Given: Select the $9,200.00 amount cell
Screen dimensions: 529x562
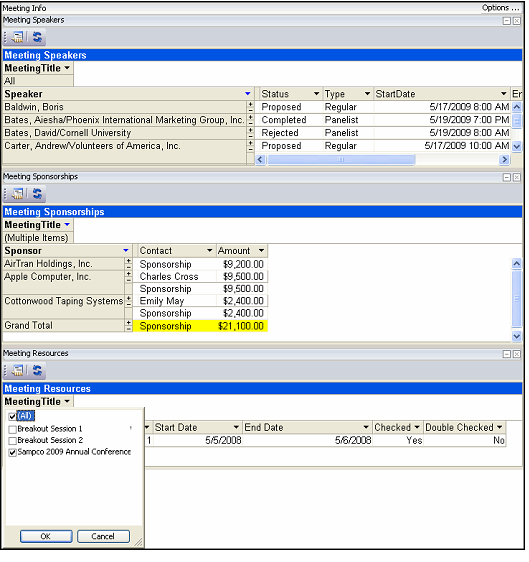Looking at the screenshot, I should point(243,265).
